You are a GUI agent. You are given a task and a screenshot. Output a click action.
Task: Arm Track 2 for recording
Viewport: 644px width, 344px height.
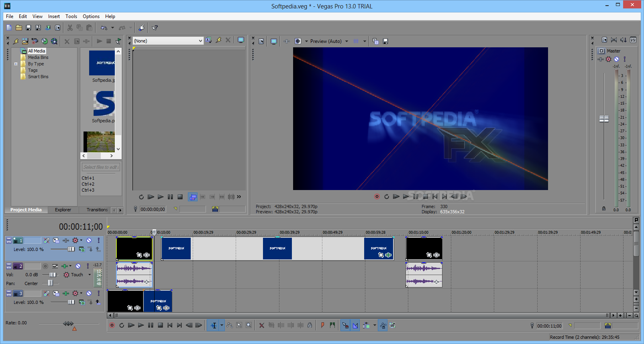coord(45,266)
